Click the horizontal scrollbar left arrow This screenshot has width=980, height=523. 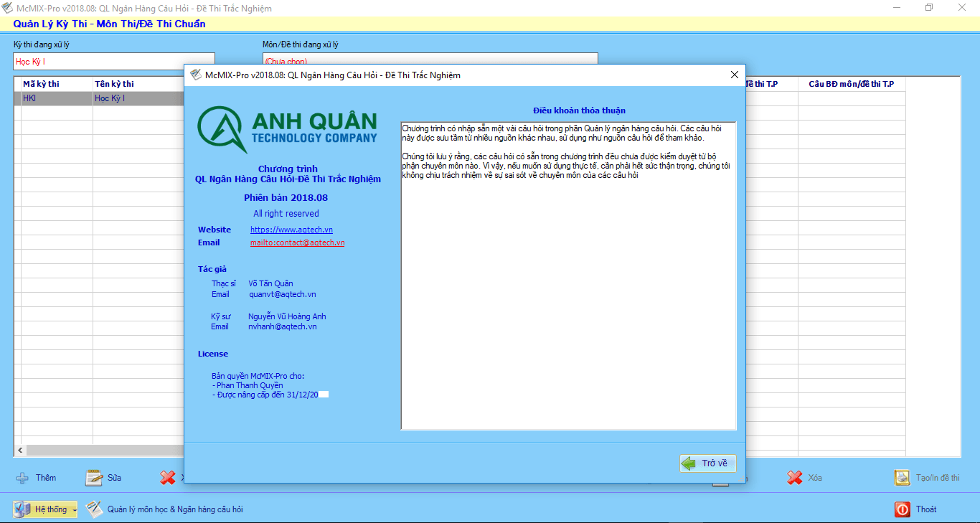coord(20,451)
